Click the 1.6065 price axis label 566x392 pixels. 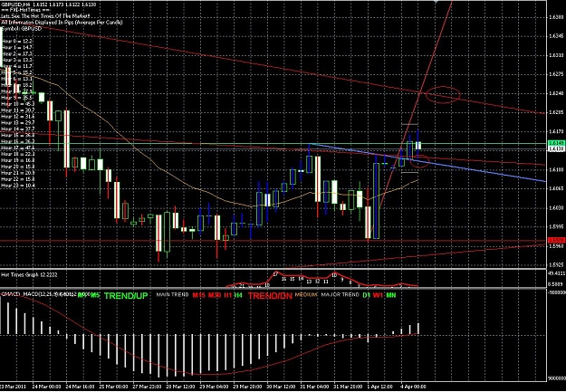click(556, 188)
